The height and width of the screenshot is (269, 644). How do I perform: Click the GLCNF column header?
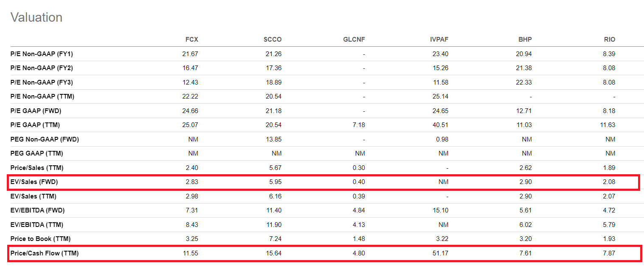click(354, 40)
